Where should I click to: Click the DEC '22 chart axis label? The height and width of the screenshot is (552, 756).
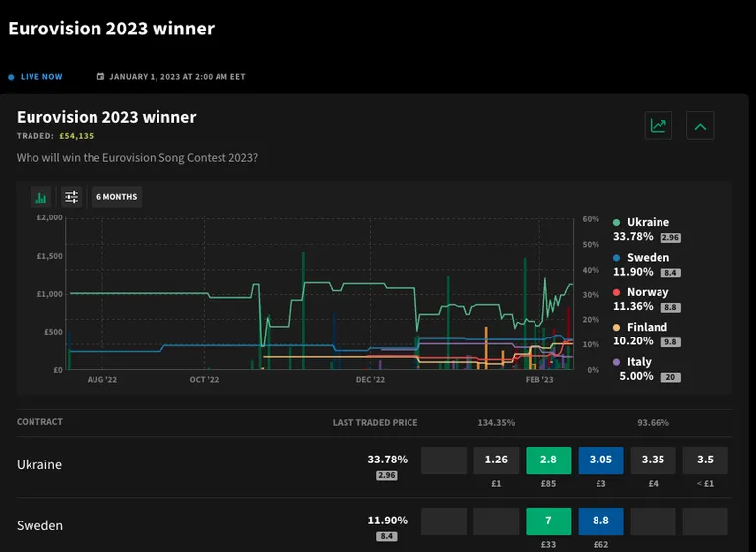(370, 380)
